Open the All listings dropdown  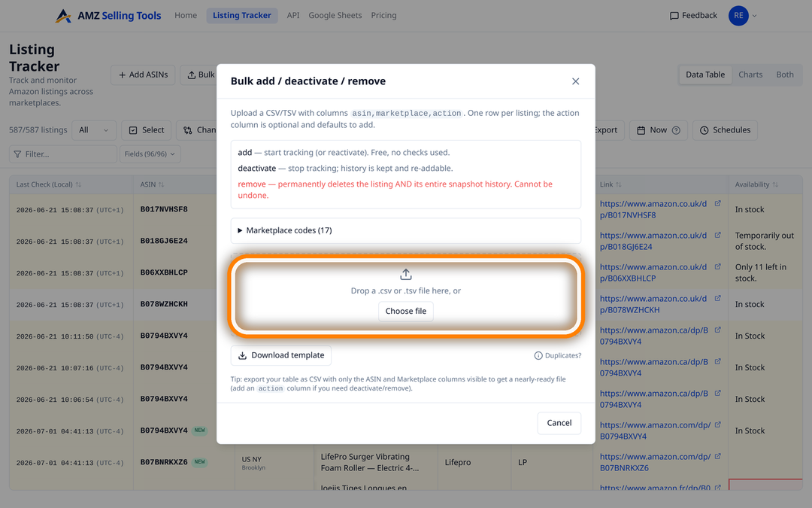click(x=94, y=130)
